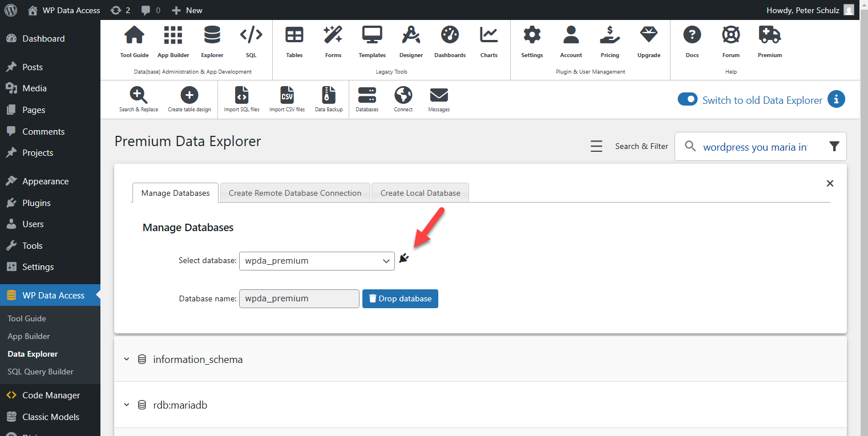Open Users in the sidebar

click(33, 224)
